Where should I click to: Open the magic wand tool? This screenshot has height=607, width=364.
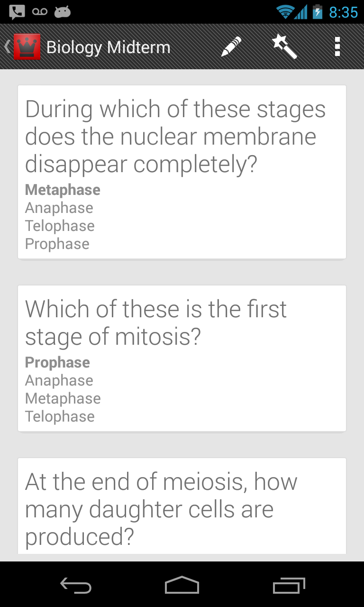pyautogui.click(x=284, y=47)
